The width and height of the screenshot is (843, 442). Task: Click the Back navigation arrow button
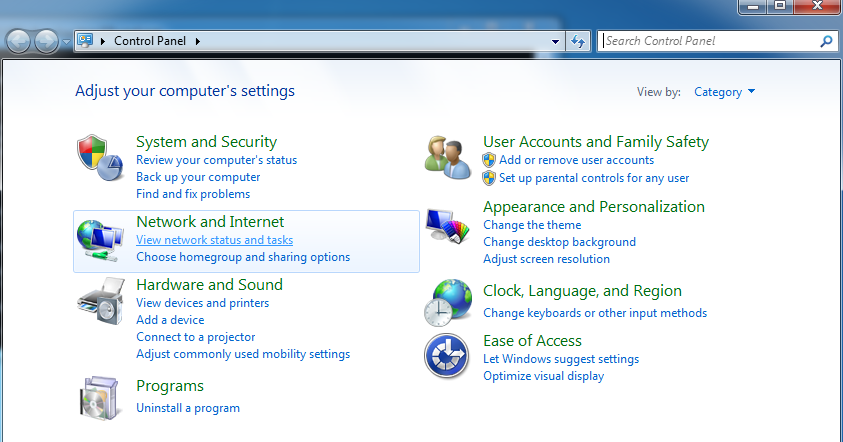(18, 41)
